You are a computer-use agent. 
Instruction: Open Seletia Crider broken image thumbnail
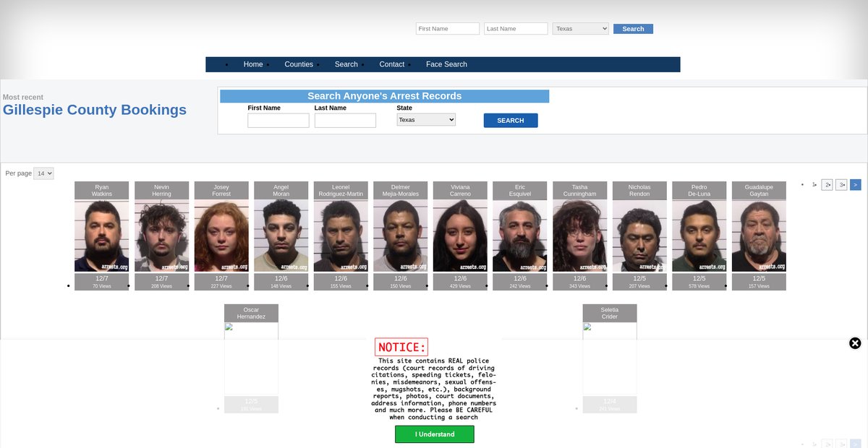pyautogui.click(x=610, y=359)
